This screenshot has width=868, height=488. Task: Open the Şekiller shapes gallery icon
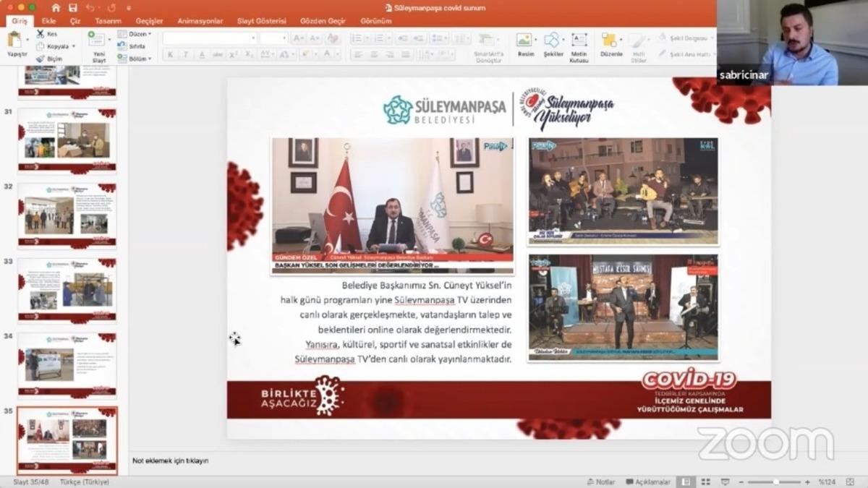point(552,40)
